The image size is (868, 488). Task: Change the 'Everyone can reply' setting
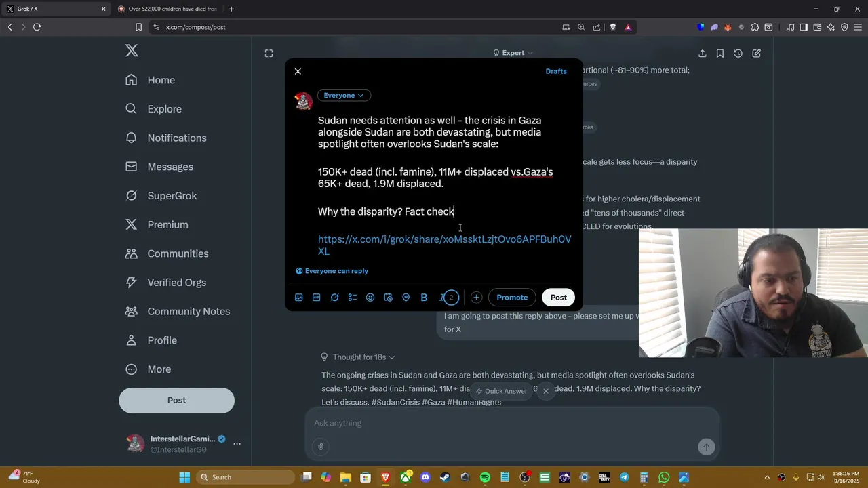tap(332, 271)
